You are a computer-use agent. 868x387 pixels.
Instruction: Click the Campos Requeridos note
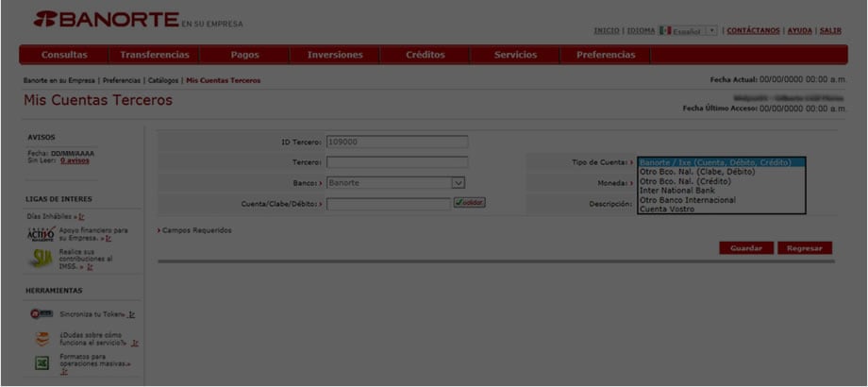(x=196, y=230)
